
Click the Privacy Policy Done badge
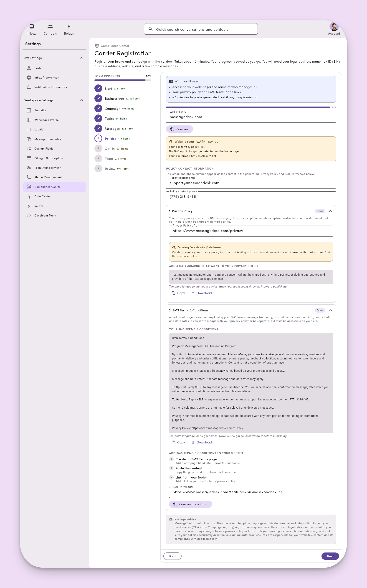click(320, 211)
